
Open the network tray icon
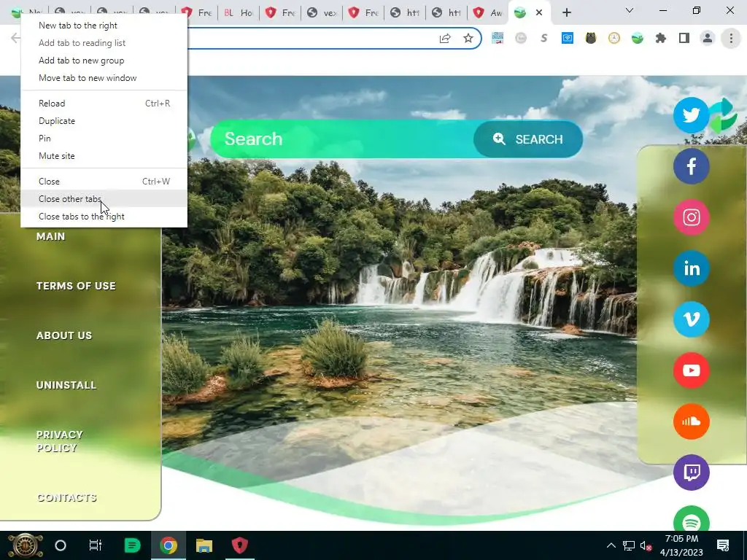pos(628,545)
